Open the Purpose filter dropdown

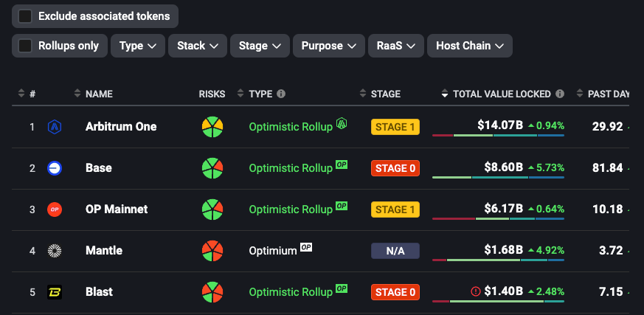[x=328, y=46]
